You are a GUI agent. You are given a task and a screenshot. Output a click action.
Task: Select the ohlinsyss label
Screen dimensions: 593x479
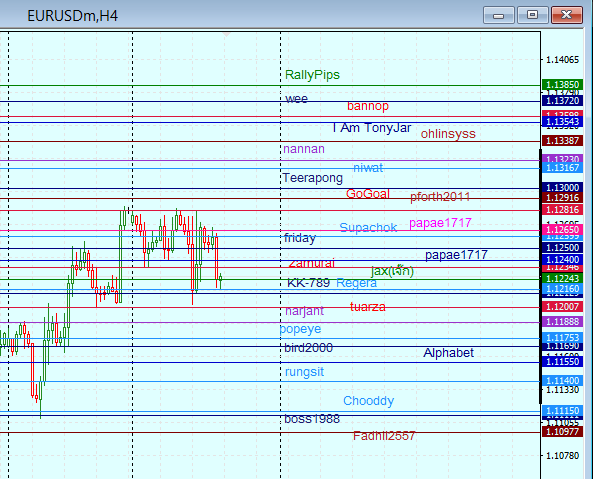click(448, 133)
